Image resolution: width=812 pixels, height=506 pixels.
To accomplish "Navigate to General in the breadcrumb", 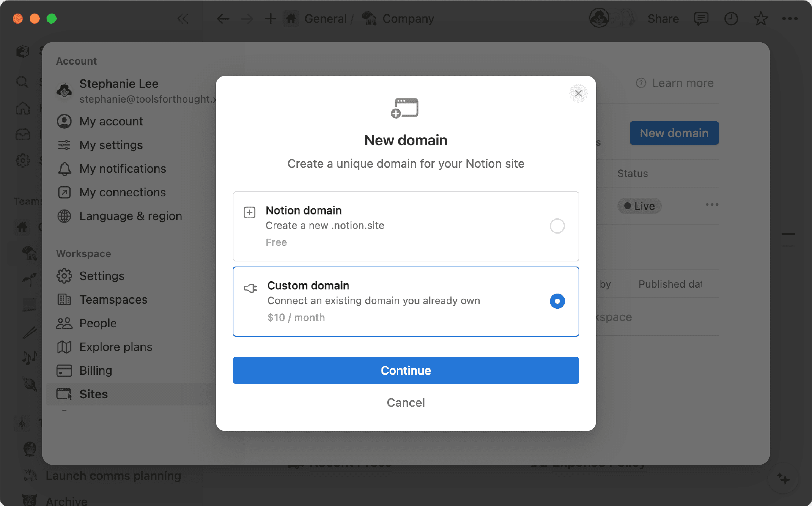I will pos(325,19).
